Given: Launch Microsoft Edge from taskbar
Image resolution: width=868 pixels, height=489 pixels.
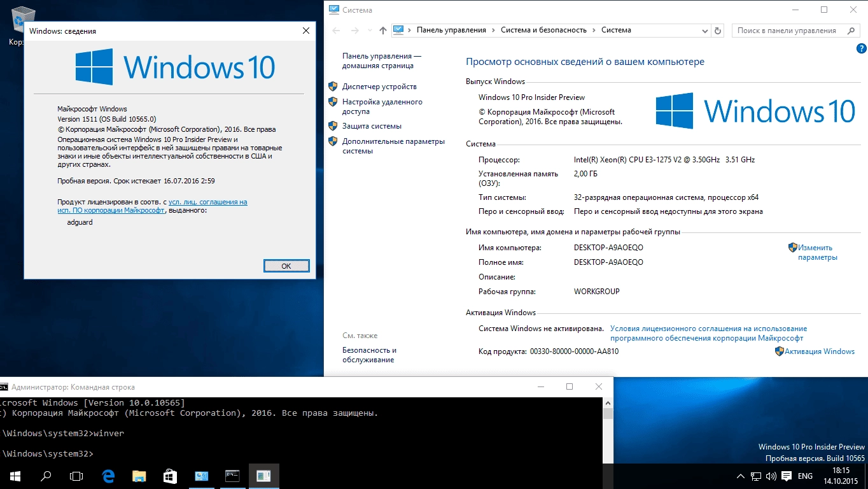Looking at the screenshot, I should coord(108,476).
